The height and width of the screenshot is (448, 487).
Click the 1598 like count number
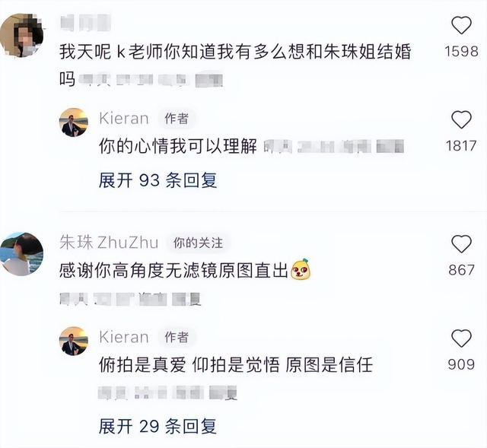click(461, 52)
